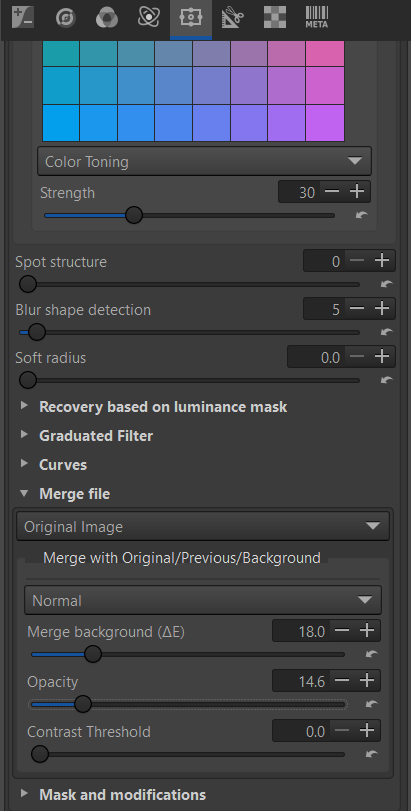Viewport: 411px width, 811px height.
Task: Select the bottom-right purple color swatch
Action: (325, 123)
